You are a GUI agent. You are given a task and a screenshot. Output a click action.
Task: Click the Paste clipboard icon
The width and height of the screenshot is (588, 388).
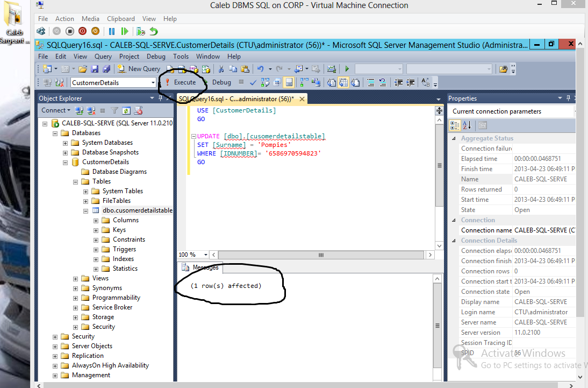[245, 69]
